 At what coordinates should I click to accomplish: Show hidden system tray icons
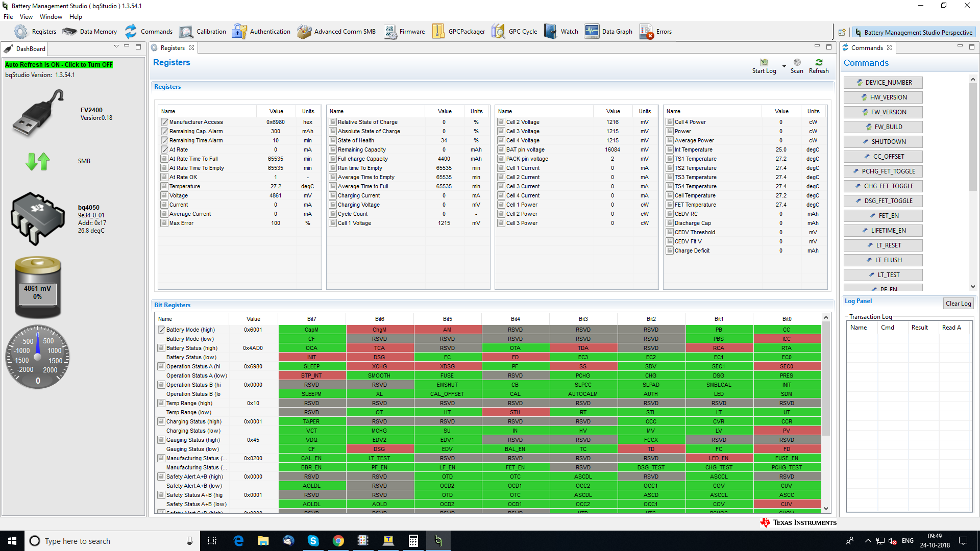coord(868,541)
